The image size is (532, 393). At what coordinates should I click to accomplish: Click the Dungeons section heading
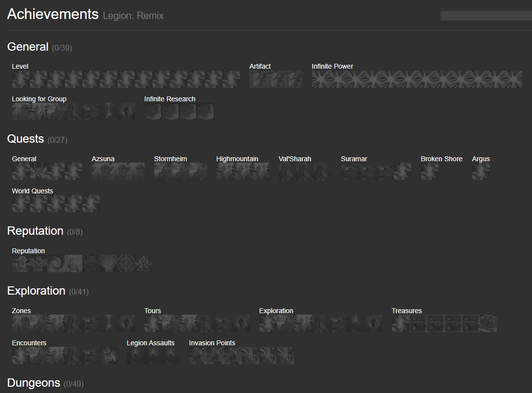34,383
